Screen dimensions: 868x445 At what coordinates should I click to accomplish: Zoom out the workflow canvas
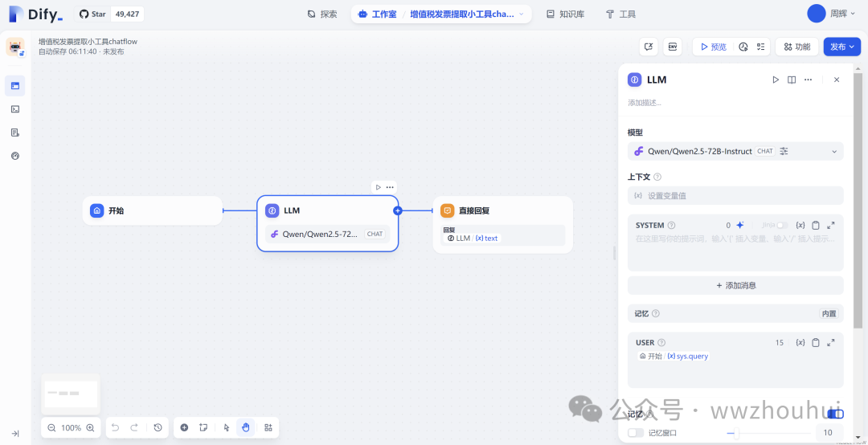coord(51,427)
